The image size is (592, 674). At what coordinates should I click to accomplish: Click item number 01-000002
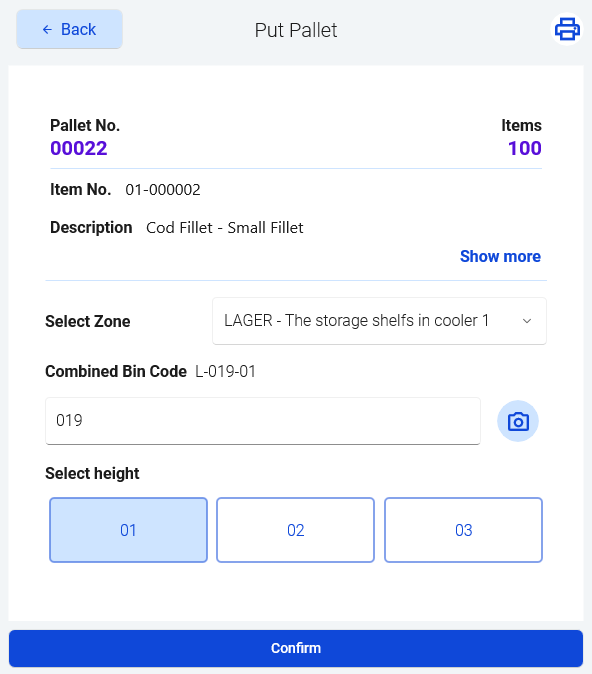163,190
